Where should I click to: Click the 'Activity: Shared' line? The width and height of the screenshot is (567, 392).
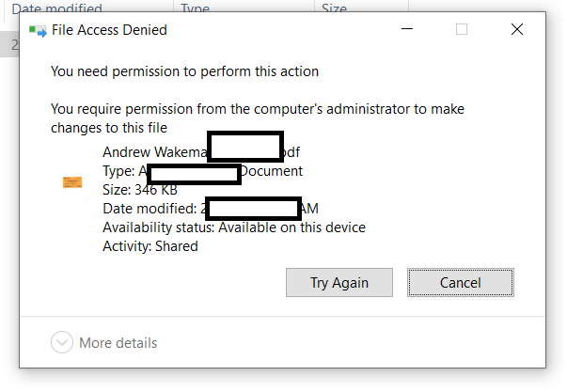[x=150, y=246]
